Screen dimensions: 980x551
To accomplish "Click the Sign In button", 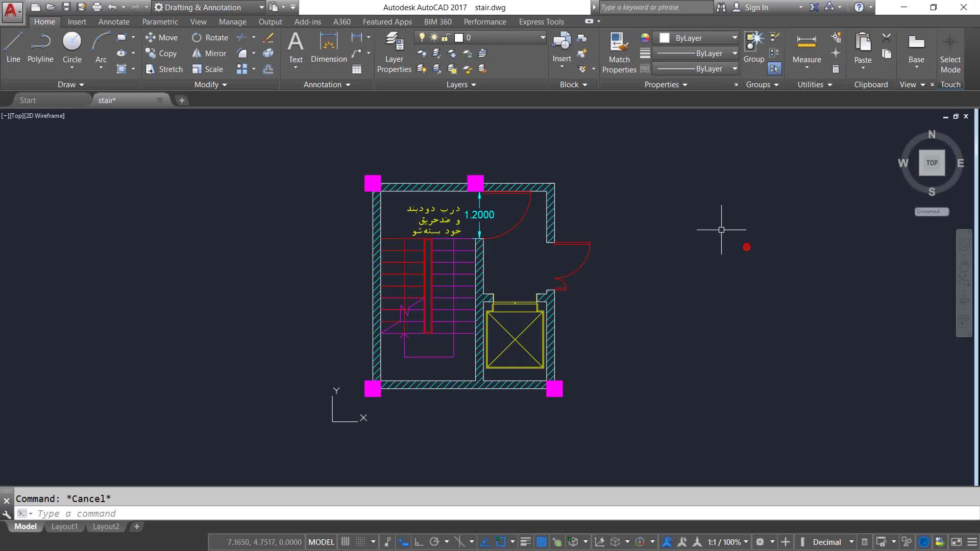I will pyautogui.click(x=756, y=7).
